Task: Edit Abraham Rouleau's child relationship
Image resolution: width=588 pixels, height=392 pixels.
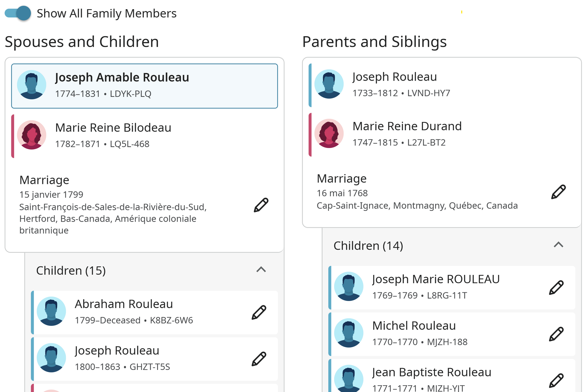Action: (x=259, y=312)
